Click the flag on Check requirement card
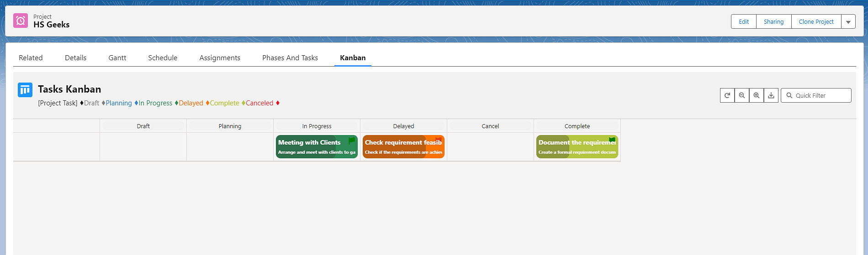This screenshot has width=868, height=255. pos(439,140)
